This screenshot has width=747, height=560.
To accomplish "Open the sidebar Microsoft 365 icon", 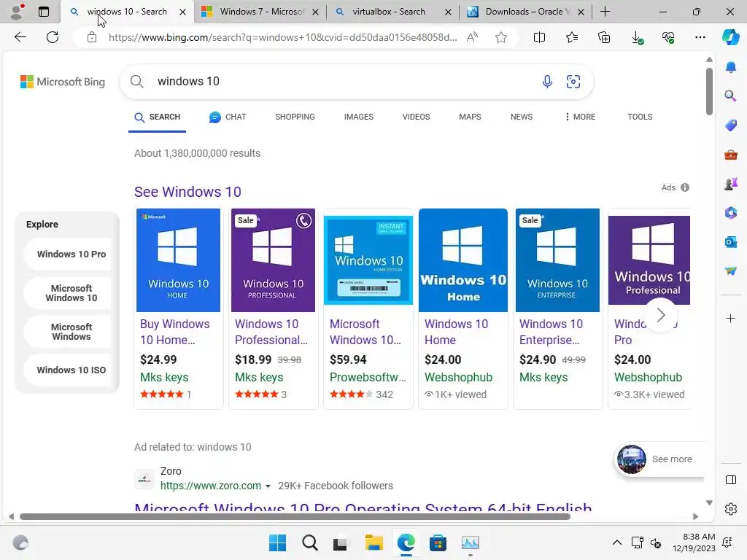I will tap(731, 213).
